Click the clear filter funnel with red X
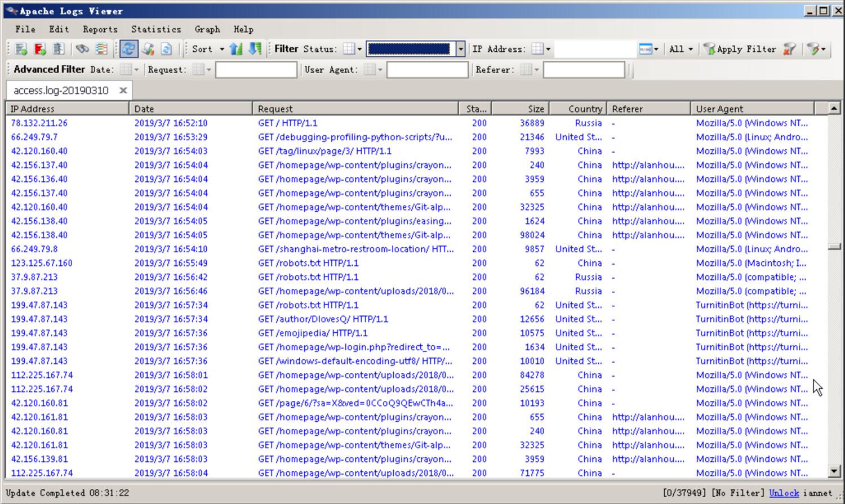Image resolution: width=845 pixels, height=504 pixels. (x=790, y=49)
